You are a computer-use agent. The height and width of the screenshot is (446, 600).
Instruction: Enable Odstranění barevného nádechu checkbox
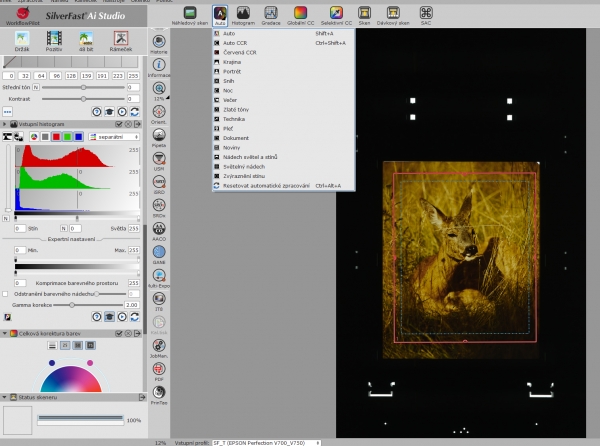click(x=5, y=294)
